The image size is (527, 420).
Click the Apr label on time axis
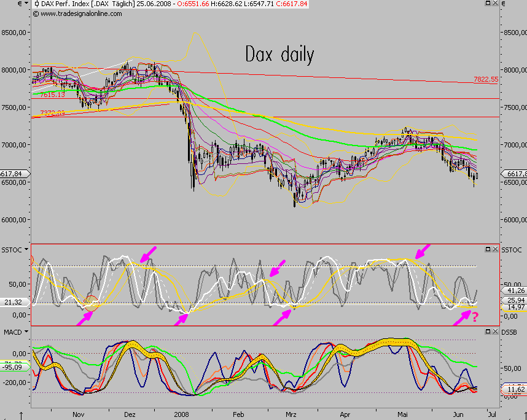point(345,414)
